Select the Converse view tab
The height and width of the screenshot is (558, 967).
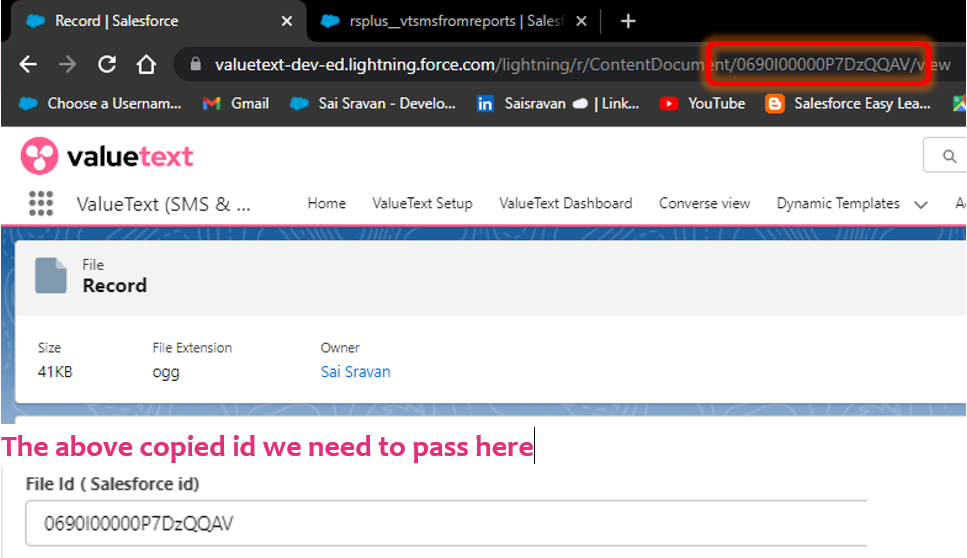[704, 203]
